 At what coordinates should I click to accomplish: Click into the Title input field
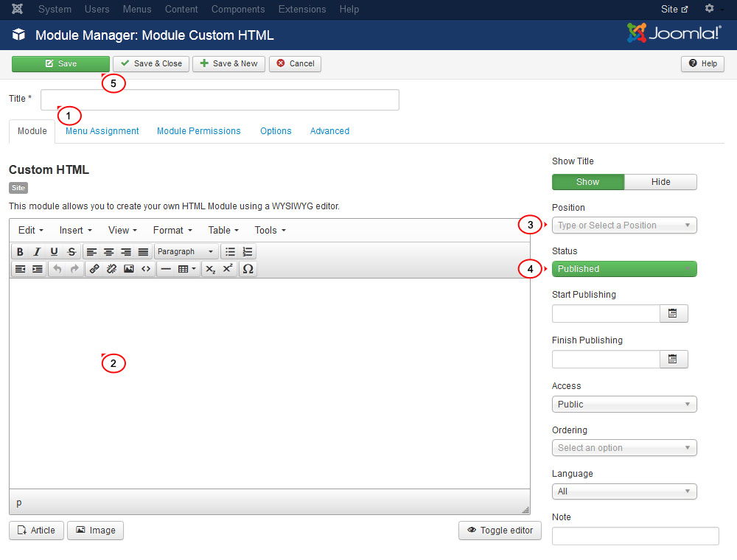pyautogui.click(x=220, y=100)
